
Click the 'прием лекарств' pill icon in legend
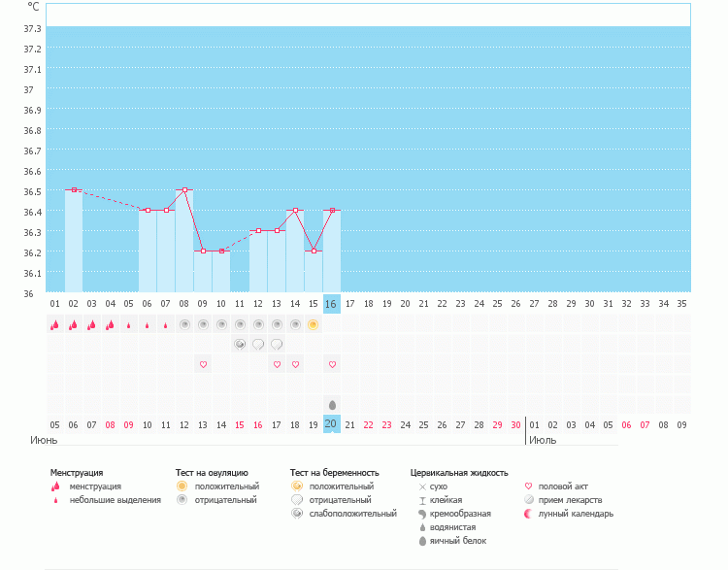529,500
